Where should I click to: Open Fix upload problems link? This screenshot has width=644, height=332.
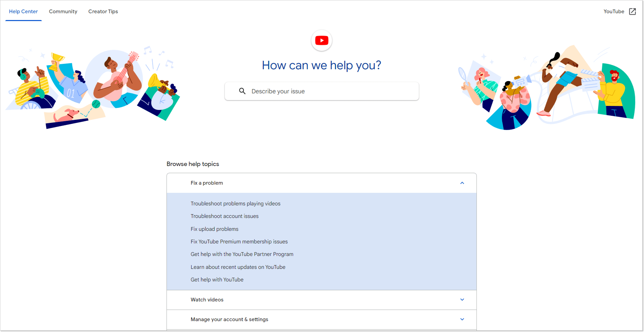214,229
